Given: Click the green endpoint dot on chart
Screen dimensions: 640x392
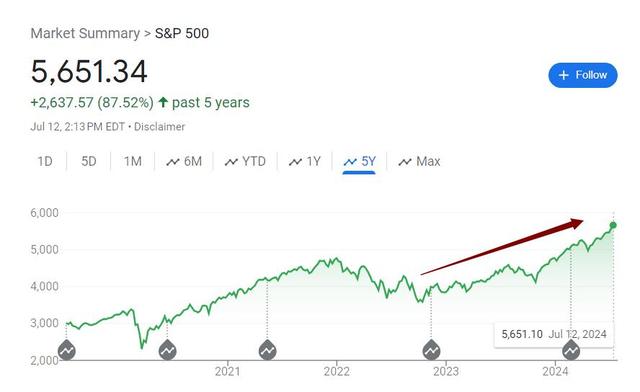Looking at the screenshot, I should (613, 225).
